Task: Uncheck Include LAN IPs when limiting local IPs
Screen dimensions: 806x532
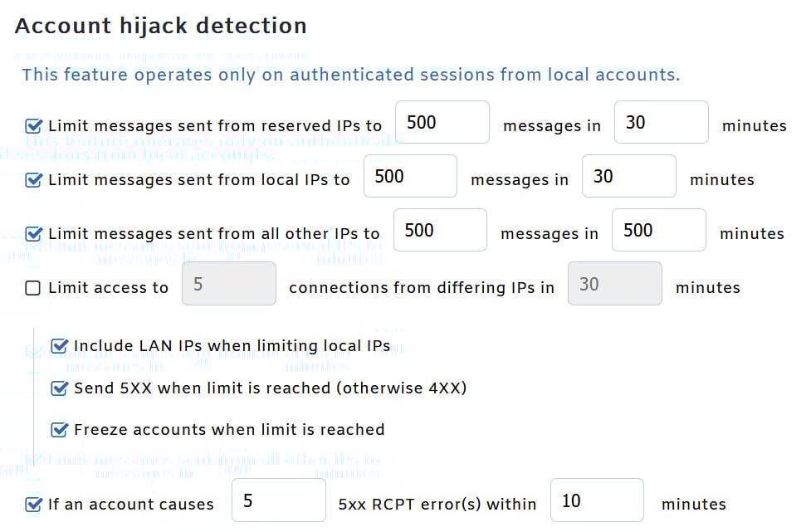Action: coord(59,346)
